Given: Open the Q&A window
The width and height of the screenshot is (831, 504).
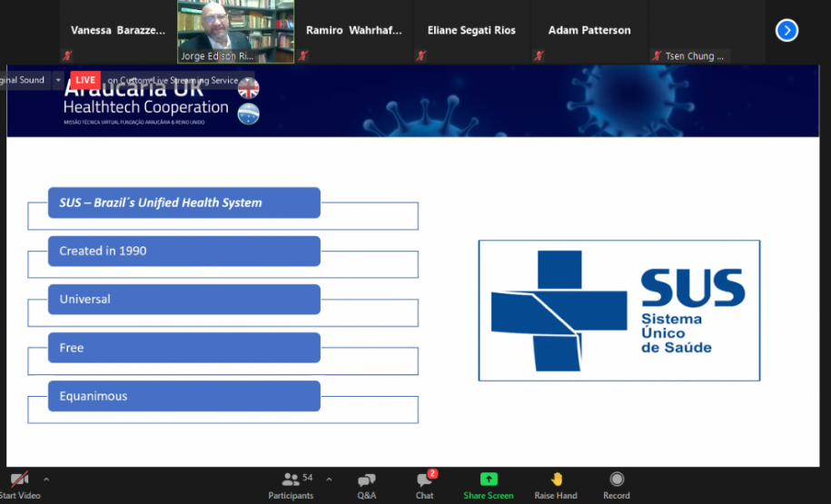Looking at the screenshot, I should [x=366, y=485].
